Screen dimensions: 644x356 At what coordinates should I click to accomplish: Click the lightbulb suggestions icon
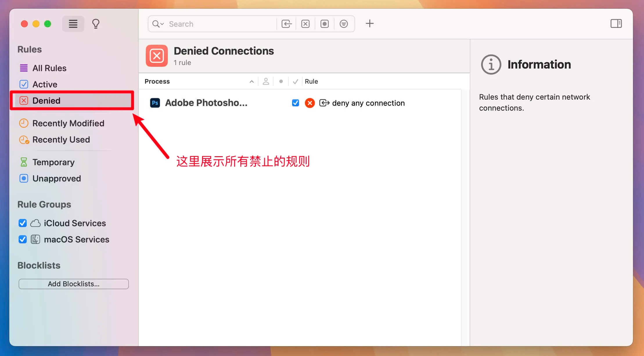tap(96, 24)
